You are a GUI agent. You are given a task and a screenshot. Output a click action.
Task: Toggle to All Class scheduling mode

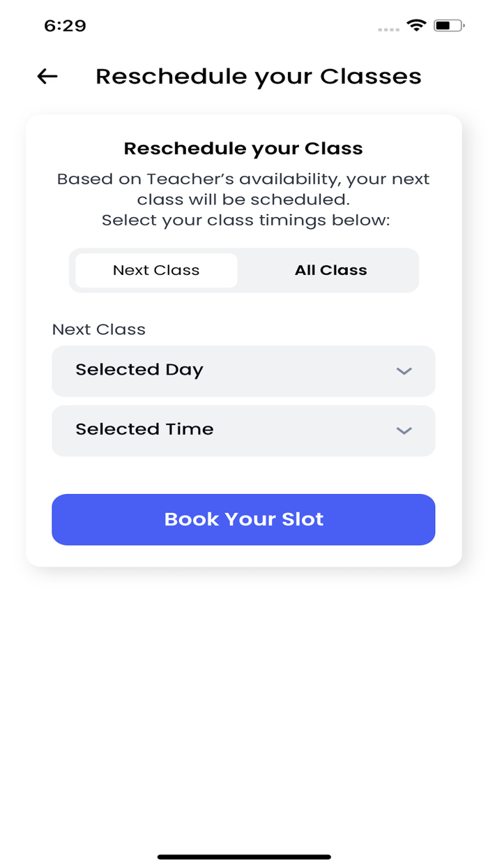point(330,270)
